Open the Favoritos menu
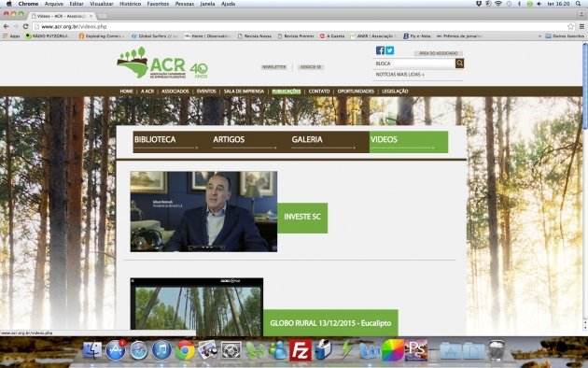 158,4
